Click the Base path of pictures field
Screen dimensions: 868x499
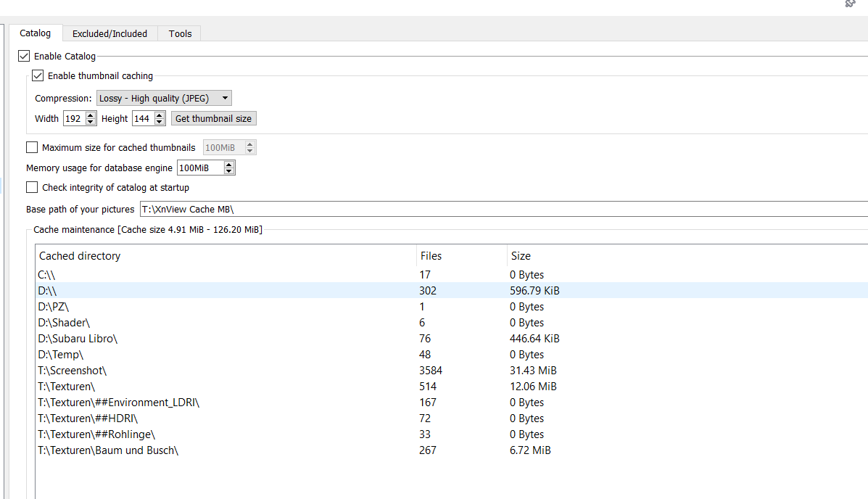(500, 209)
